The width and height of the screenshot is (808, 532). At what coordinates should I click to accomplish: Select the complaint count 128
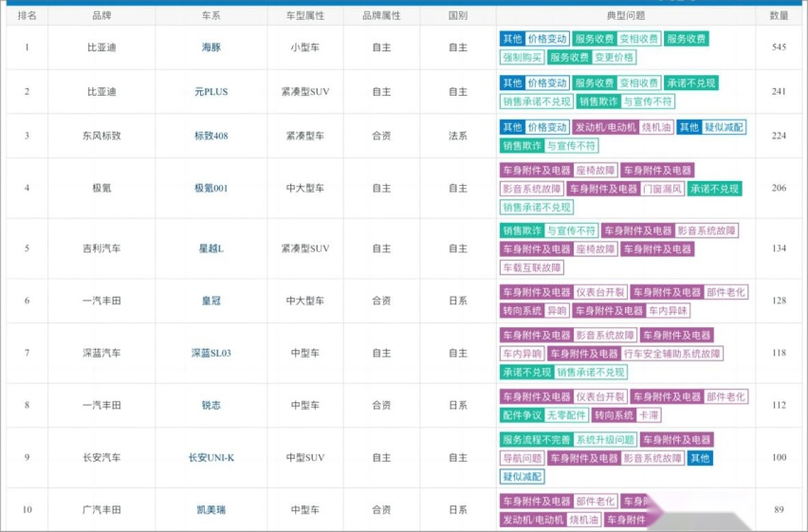click(x=780, y=301)
